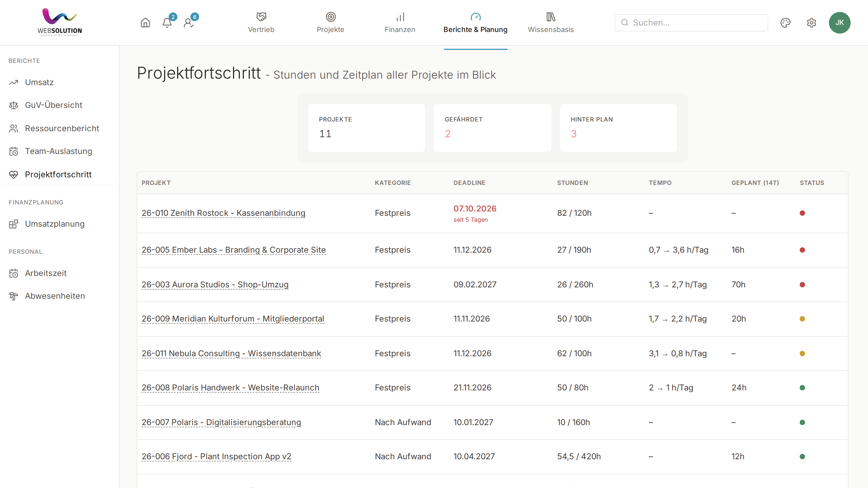Image resolution: width=868 pixels, height=488 pixels.
Task: Open the Vertrieb tab
Action: [261, 23]
